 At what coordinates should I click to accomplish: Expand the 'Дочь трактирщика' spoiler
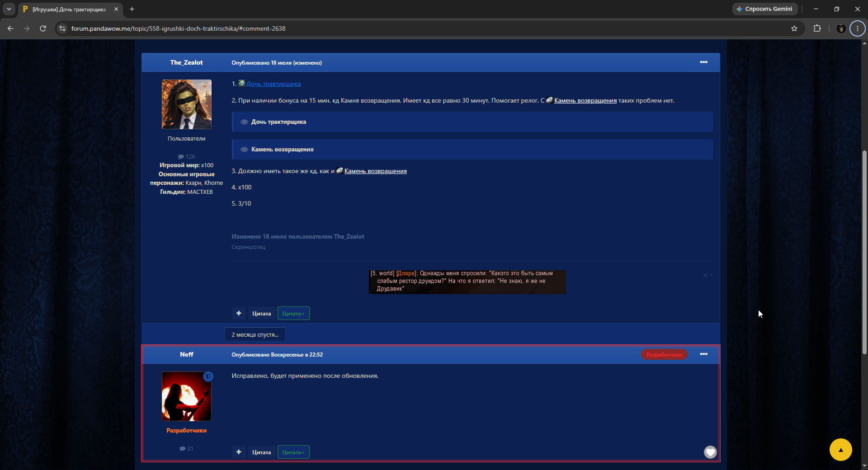click(x=472, y=122)
